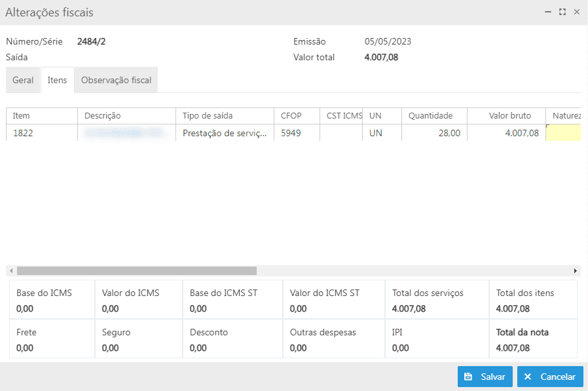Click the Seguro value

click(x=110, y=348)
